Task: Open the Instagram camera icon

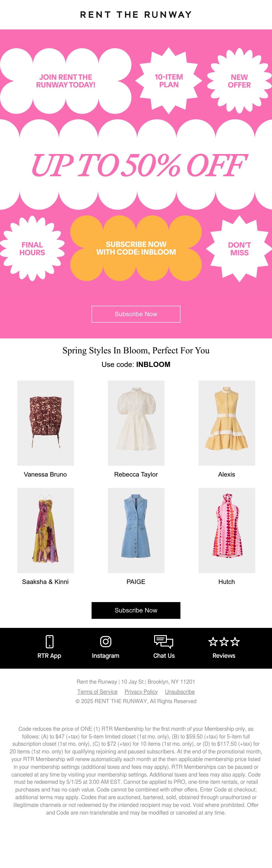Action: pyautogui.click(x=105, y=641)
